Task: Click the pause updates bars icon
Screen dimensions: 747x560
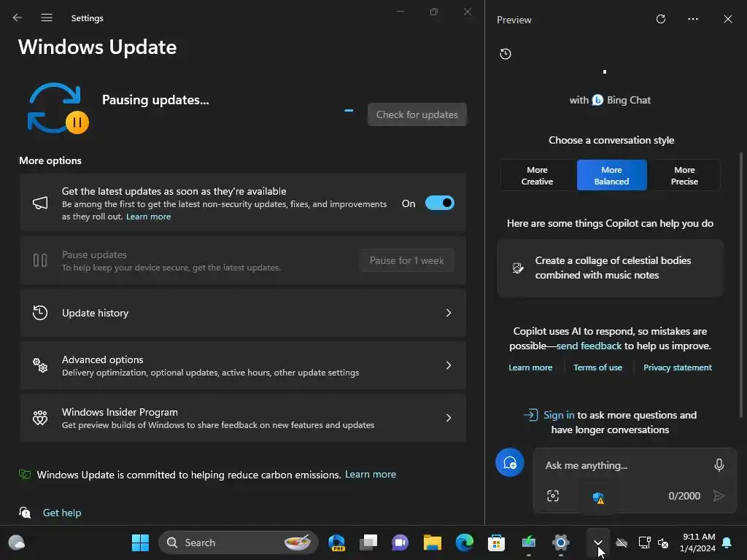Action: click(x=40, y=260)
